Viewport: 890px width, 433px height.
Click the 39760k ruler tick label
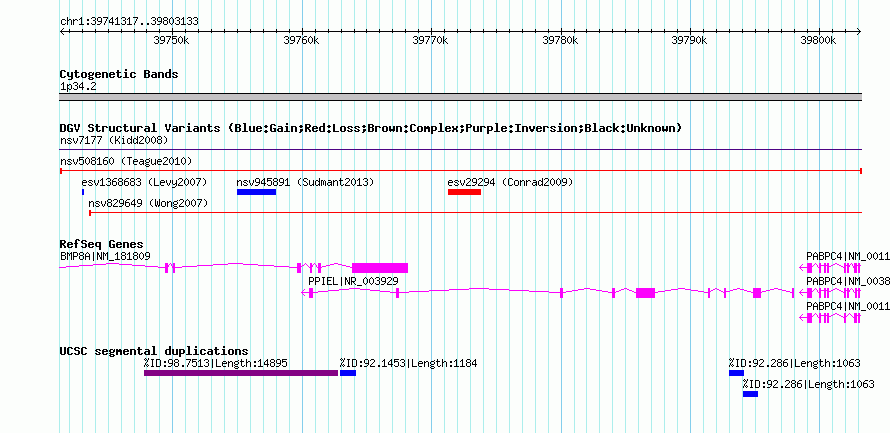301,40
